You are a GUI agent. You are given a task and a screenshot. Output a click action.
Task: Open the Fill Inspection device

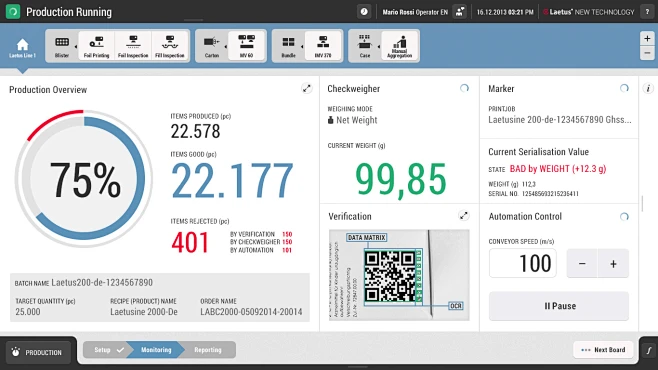[170, 46]
